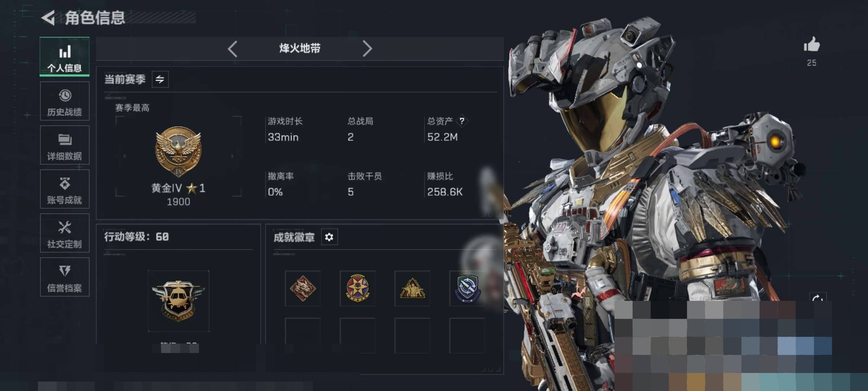868x391 pixels.
Task: Switch to the 详细数据 tab
Action: coord(65,145)
